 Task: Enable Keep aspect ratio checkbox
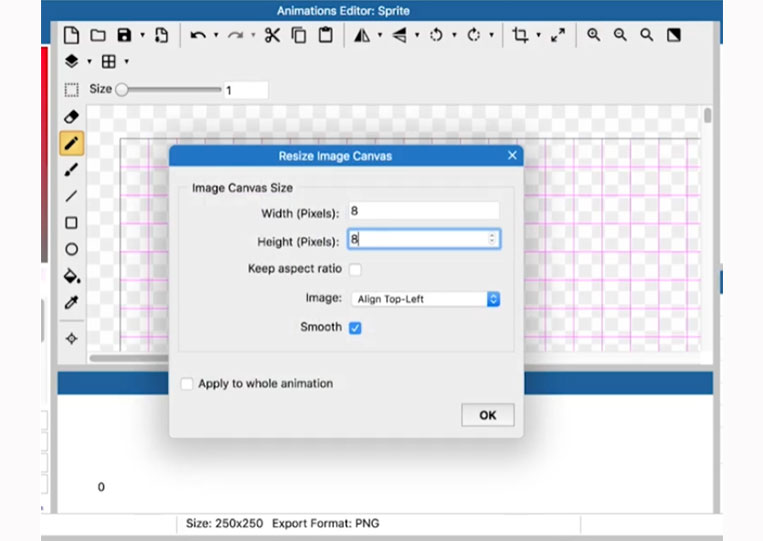pyautogui.click(x=355, y=269)
